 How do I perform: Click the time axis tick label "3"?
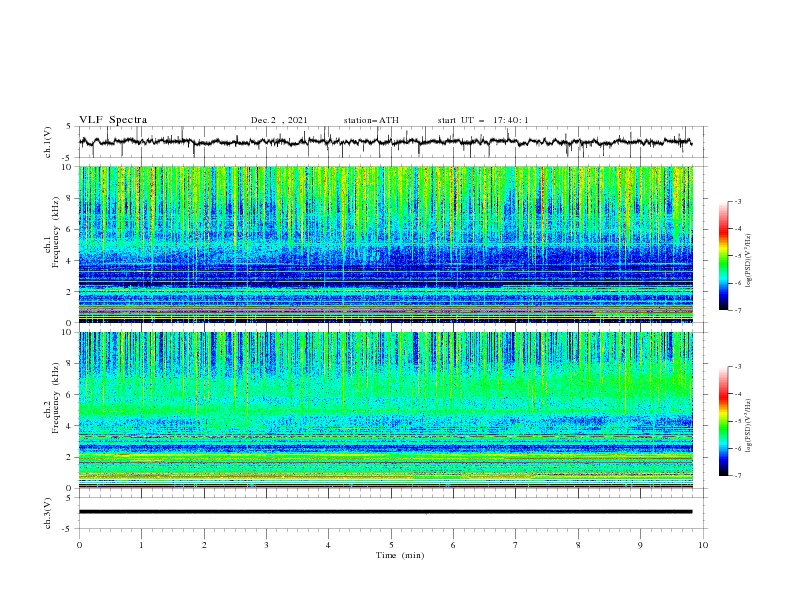266,545
